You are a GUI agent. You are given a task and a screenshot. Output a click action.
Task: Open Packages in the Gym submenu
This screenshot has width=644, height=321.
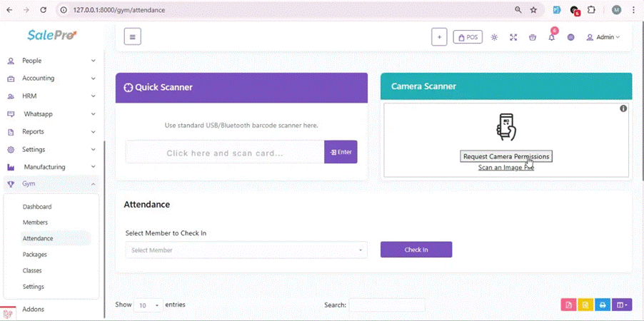click(x=35, y=255)
